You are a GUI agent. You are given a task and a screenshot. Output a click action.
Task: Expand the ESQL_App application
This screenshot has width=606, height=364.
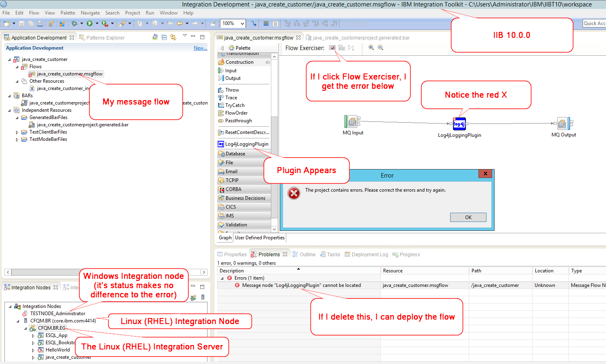point(33,335)
